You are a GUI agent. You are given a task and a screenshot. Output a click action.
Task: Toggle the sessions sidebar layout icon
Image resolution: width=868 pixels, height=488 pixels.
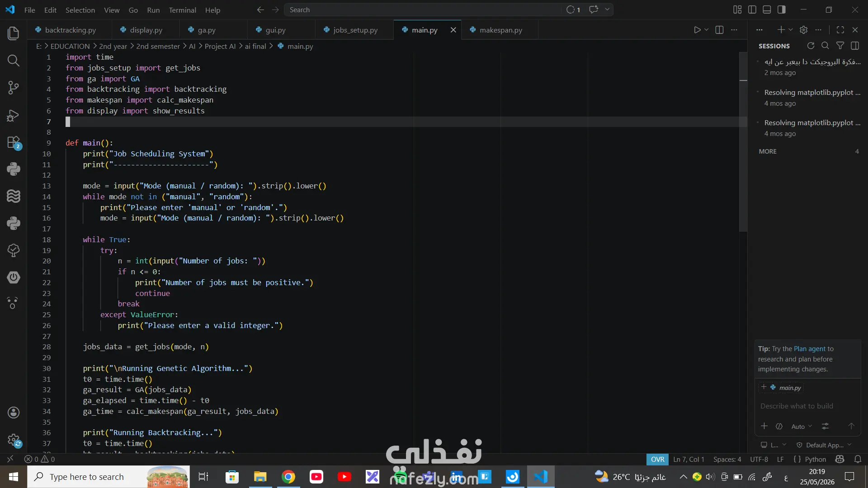click(855, 46)
